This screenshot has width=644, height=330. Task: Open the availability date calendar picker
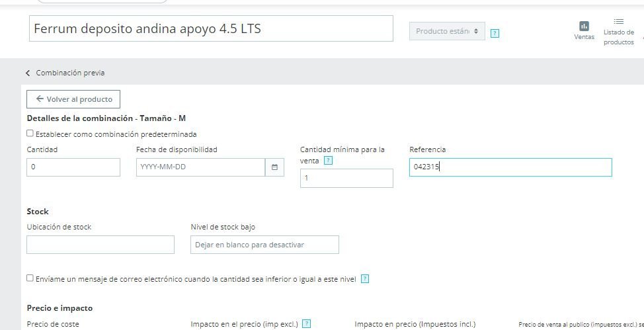tap(274, 167)
